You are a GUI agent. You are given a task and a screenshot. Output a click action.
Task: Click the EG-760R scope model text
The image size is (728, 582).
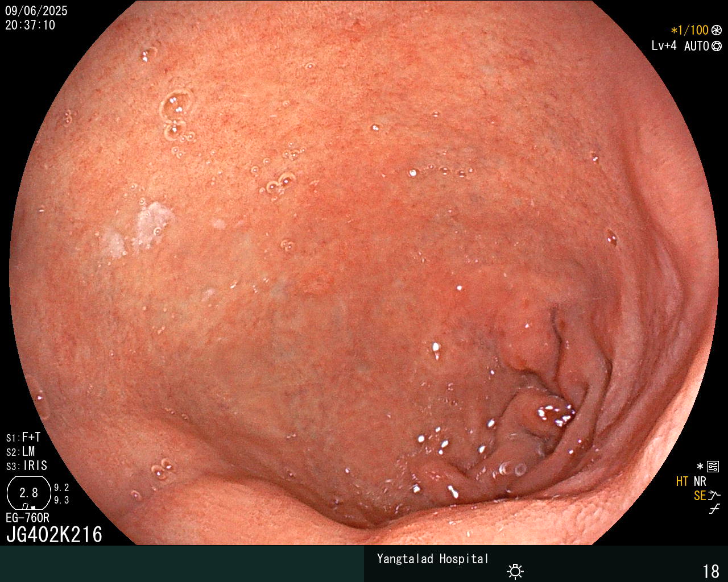coord(27,518)
